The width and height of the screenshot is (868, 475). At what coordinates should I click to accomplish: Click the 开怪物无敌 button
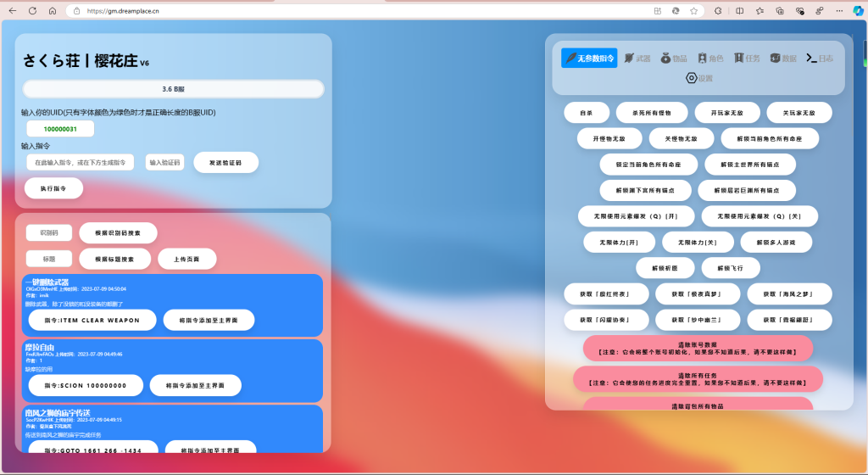(x=609, y=138)
